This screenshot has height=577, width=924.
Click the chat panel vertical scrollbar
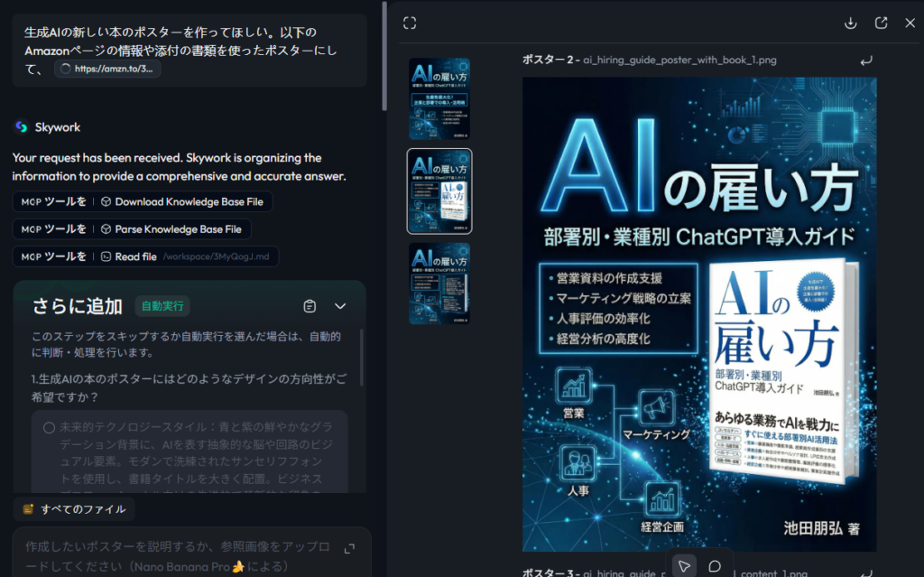coord(385,54)
